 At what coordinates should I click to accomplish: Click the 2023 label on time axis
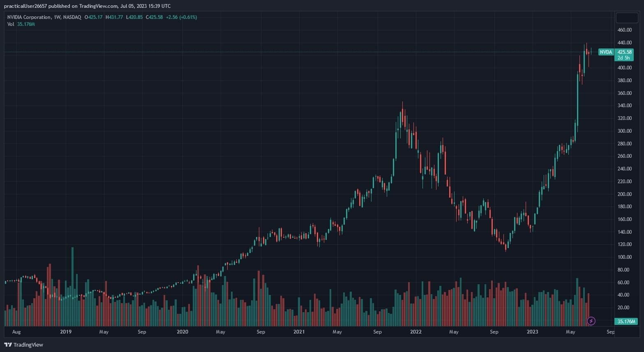pyautogui.click(x=532, y=332)
